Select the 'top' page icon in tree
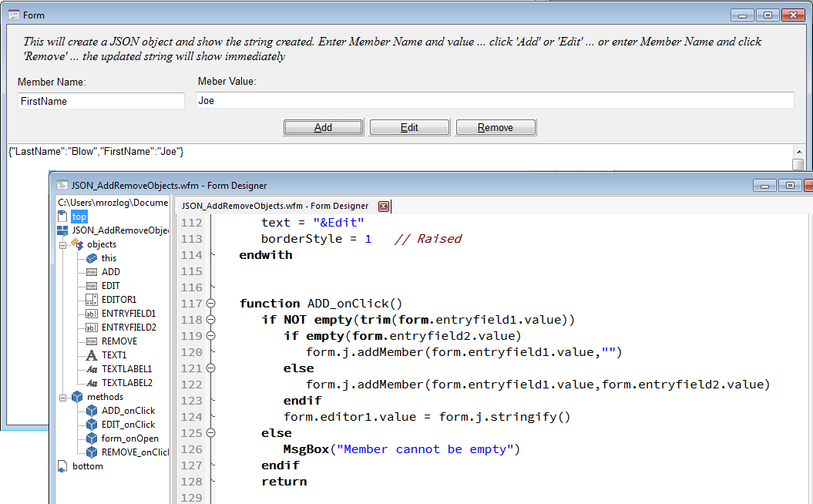The image size is (813, 504). pos(62,217)
